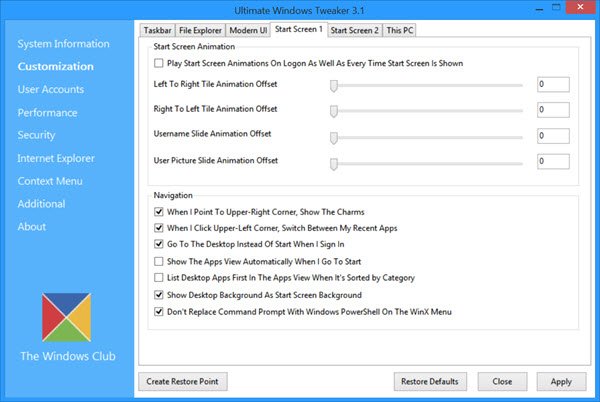Click the Left To Right Tile Animation slider
600x402 pixels.
coord(426,86)
